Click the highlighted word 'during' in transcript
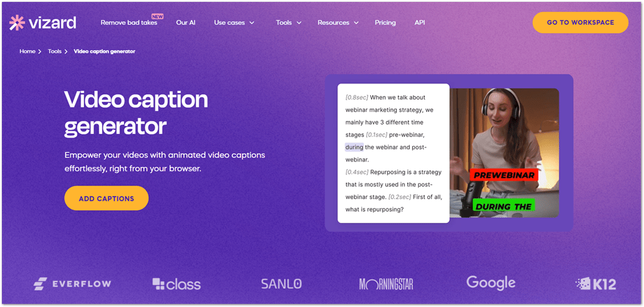The height and width of the screenshot is (307, 644). click(354, 147)
